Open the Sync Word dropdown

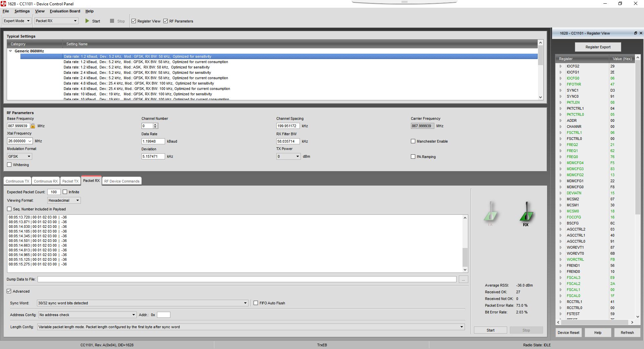(x=143, y=303)
